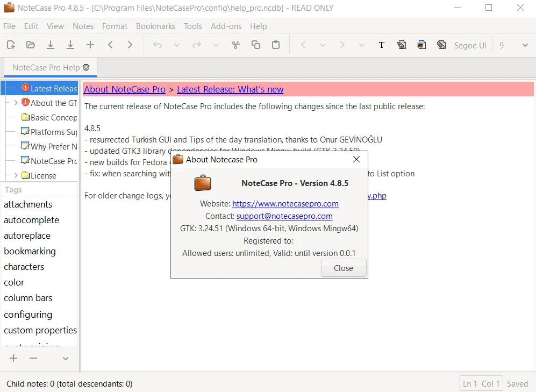
Task: Click the bookmarking tag
Action: [30, 252]
